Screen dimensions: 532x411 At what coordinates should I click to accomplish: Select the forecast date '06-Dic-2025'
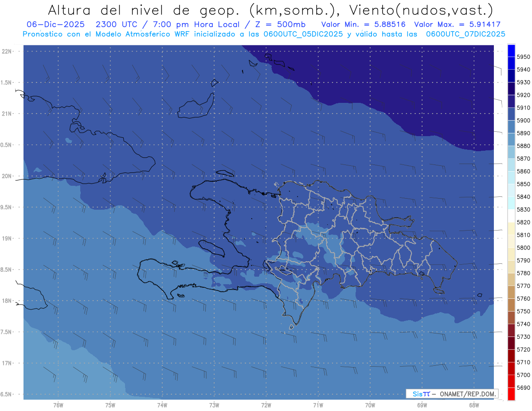56,24
